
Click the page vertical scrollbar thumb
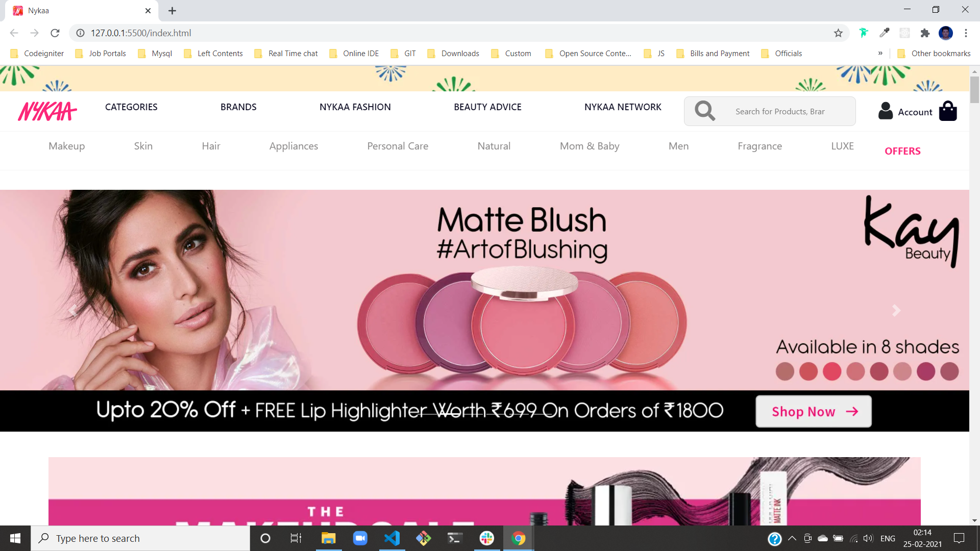tap(974, 90)
